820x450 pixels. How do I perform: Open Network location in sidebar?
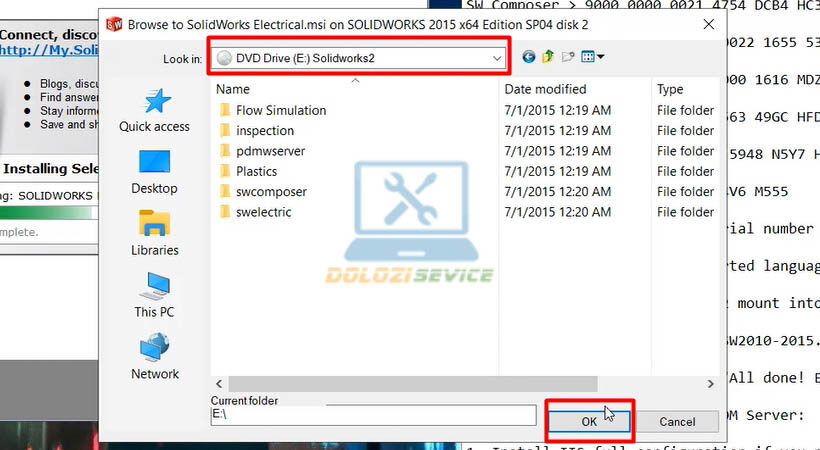coord(154,357)
